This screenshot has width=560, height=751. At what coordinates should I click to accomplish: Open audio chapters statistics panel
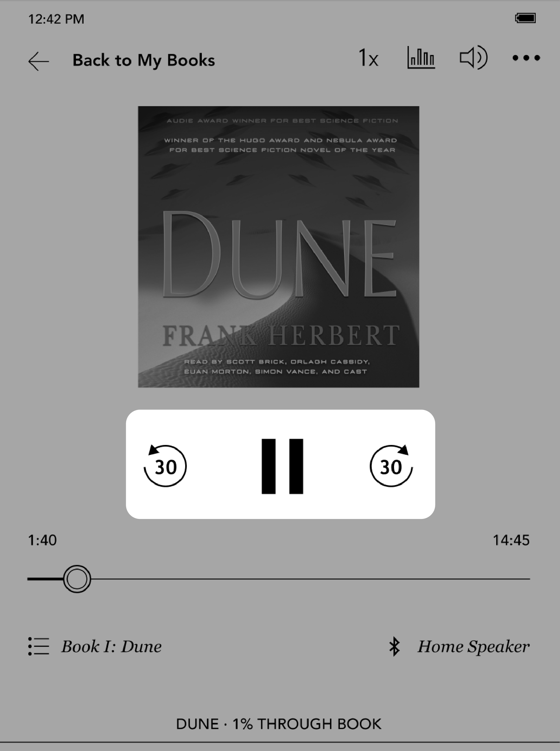pos(421,59)
